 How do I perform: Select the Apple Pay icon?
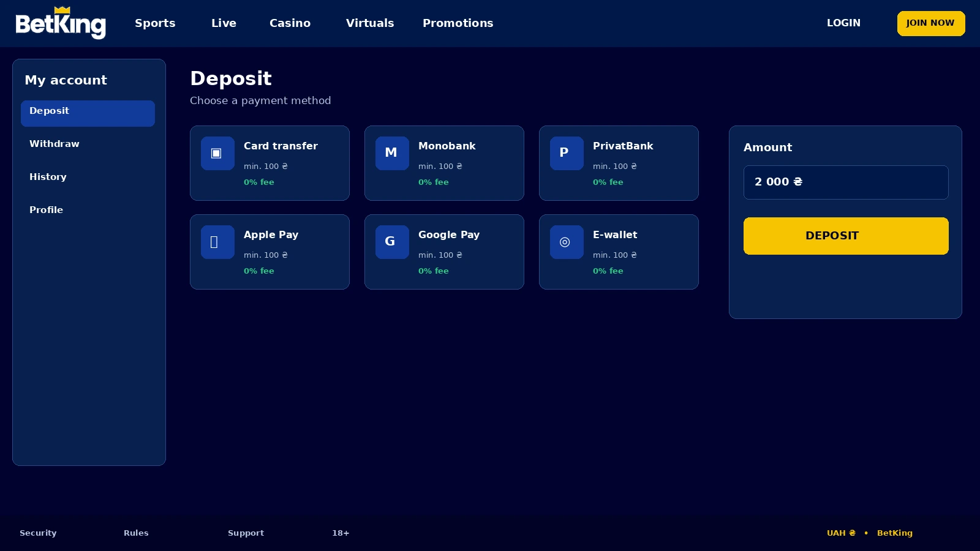[217, 242]
